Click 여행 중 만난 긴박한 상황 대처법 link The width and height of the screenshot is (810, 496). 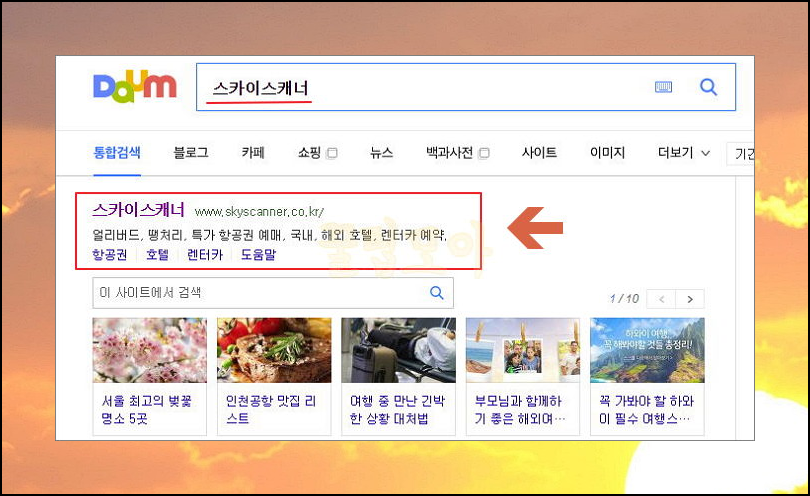(397, 409)
